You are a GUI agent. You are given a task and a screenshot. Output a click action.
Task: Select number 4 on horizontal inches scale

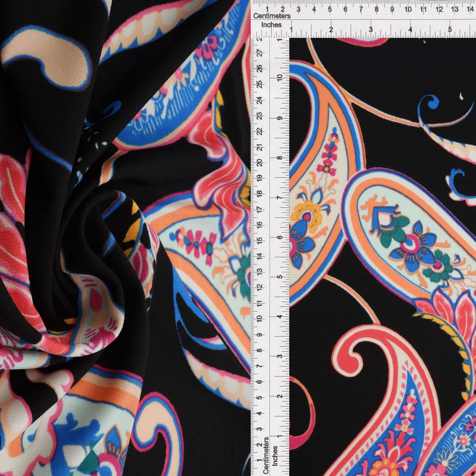click(x=411, y=29)
